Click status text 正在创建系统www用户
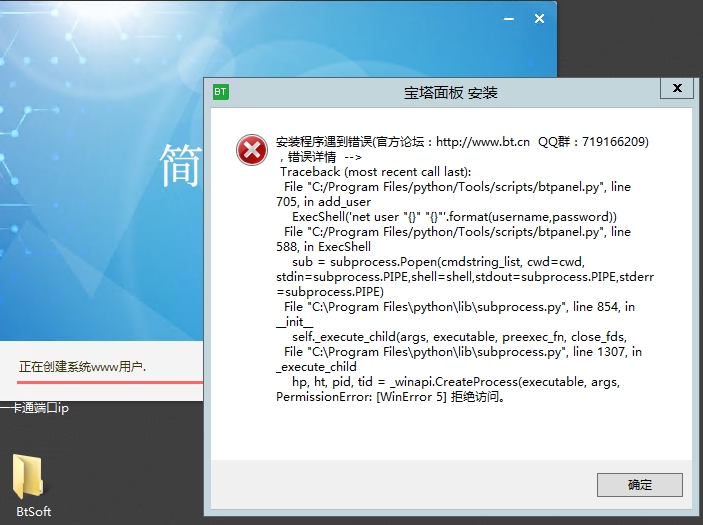Image resolution: width=703 pixels, height=525 pixels. [x=82, y=367]
